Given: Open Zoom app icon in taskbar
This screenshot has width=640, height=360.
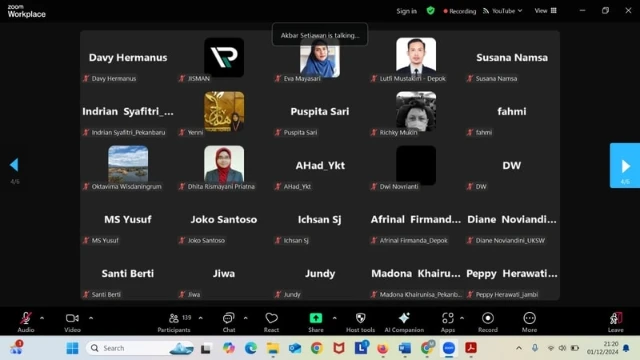Looking at the screenshot, I should [x=449, y=348].
